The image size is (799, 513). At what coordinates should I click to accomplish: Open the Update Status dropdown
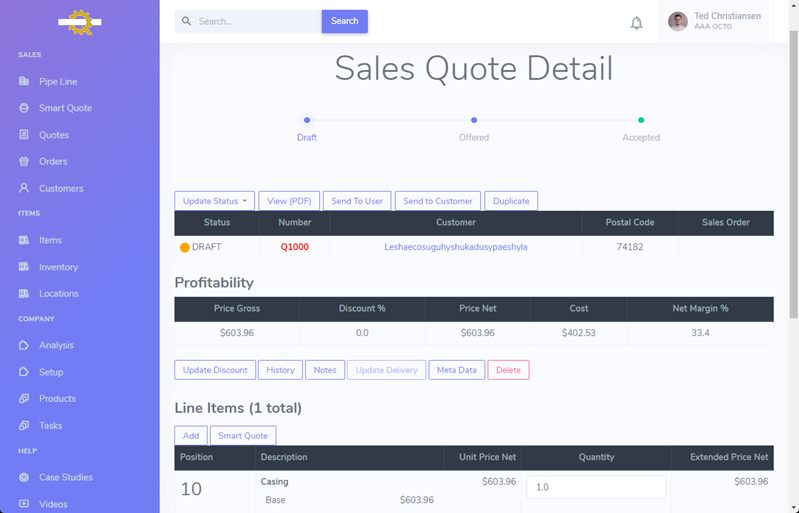pos(215,201)
